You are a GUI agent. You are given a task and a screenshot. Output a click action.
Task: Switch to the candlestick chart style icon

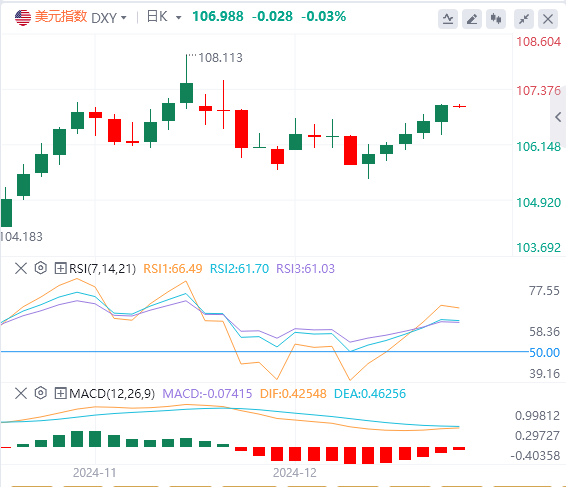[x=496, y=19]
